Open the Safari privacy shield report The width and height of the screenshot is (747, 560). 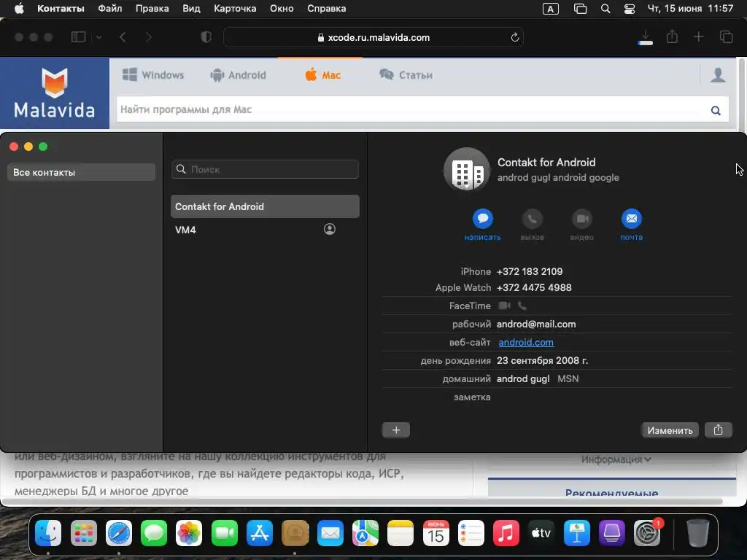[x=206, y=37]
